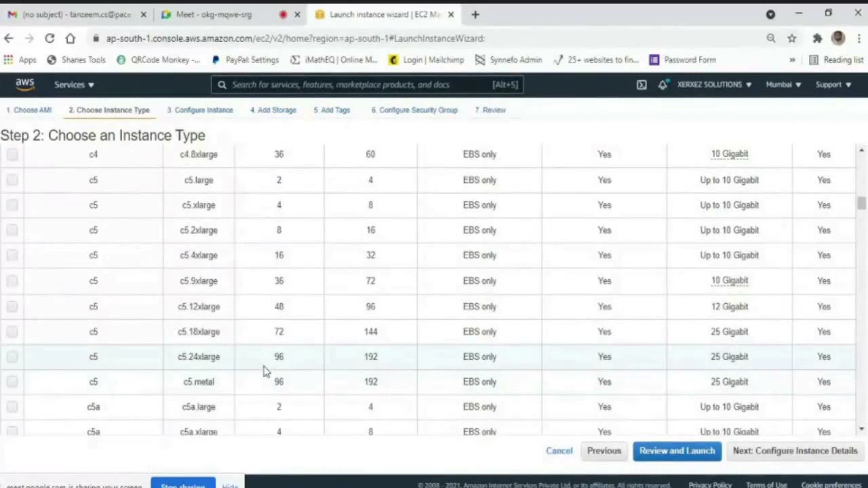Open the Reading list
Viewport: 868px width, 488px height.
point(836,60)
